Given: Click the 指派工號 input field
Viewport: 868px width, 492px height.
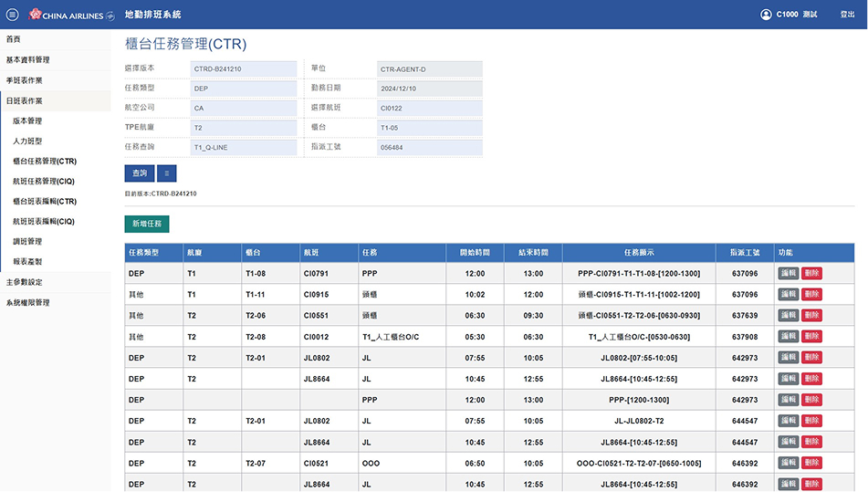Looking at the screenshot, I should (x=429, y=147).
